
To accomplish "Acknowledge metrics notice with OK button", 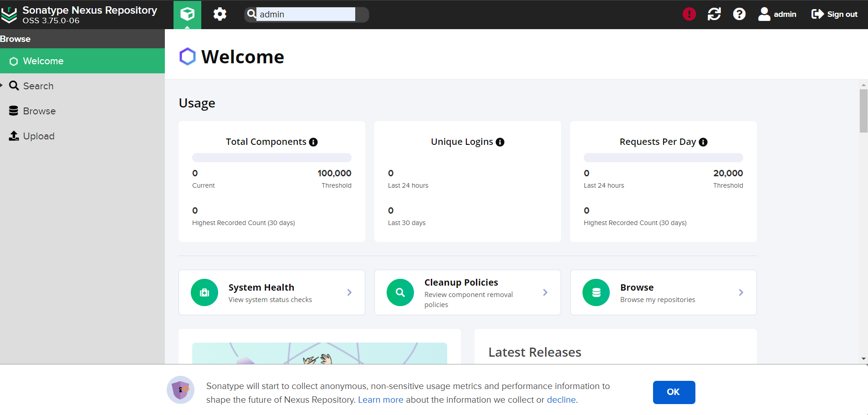I will click(674, 392).
